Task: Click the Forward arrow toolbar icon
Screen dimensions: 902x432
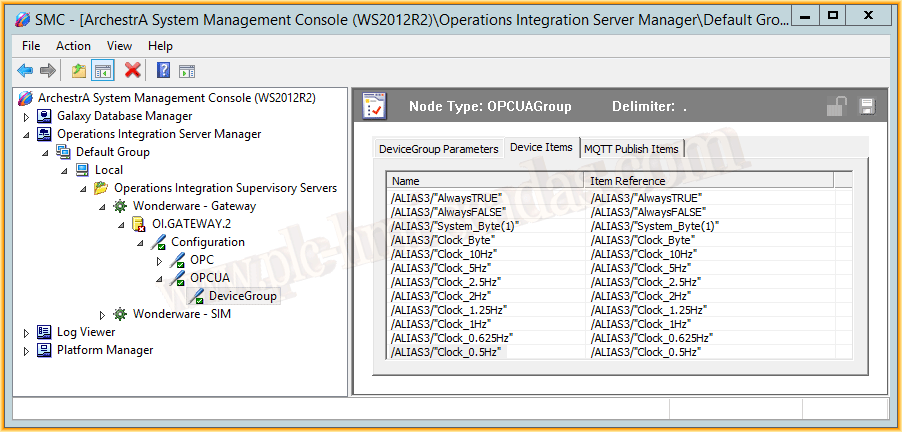Action: (47, 70)
